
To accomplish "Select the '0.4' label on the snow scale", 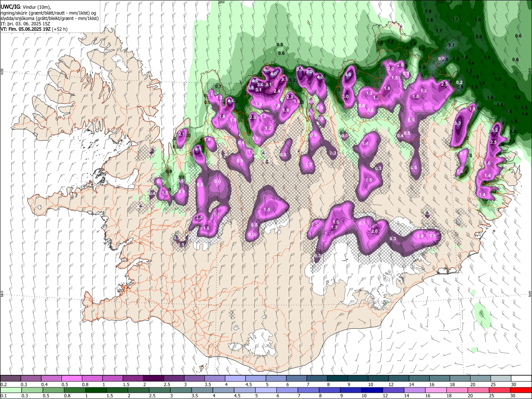I will tap(44, 384).
